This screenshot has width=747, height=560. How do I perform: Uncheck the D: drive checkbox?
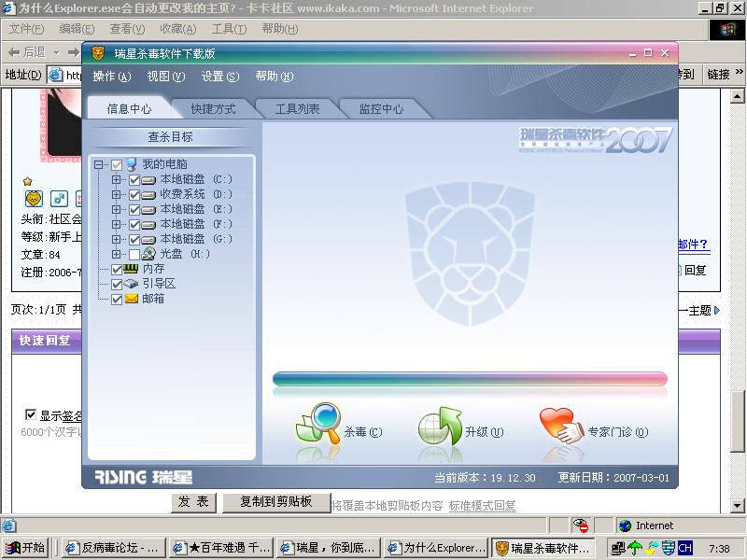(x=134, y=195)
